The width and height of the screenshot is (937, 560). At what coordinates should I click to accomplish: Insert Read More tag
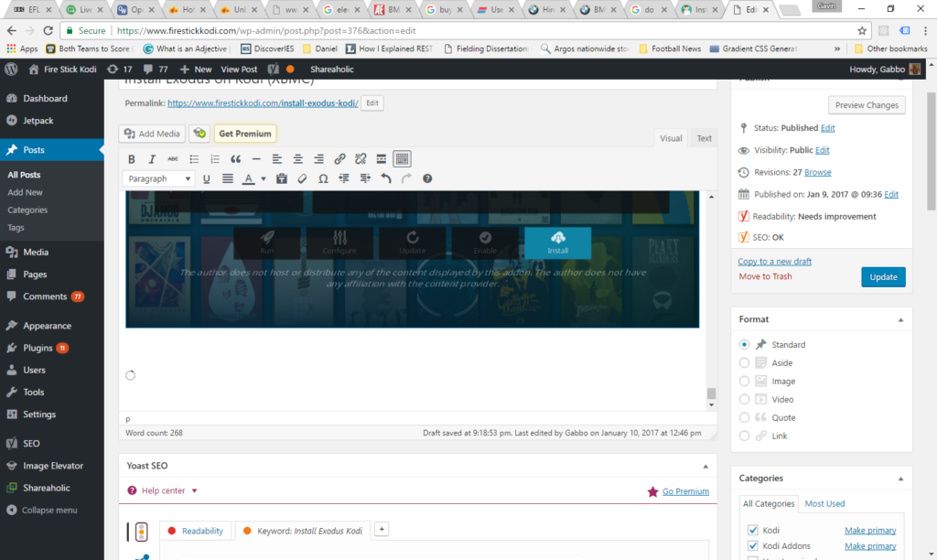[x=382, y=159]
